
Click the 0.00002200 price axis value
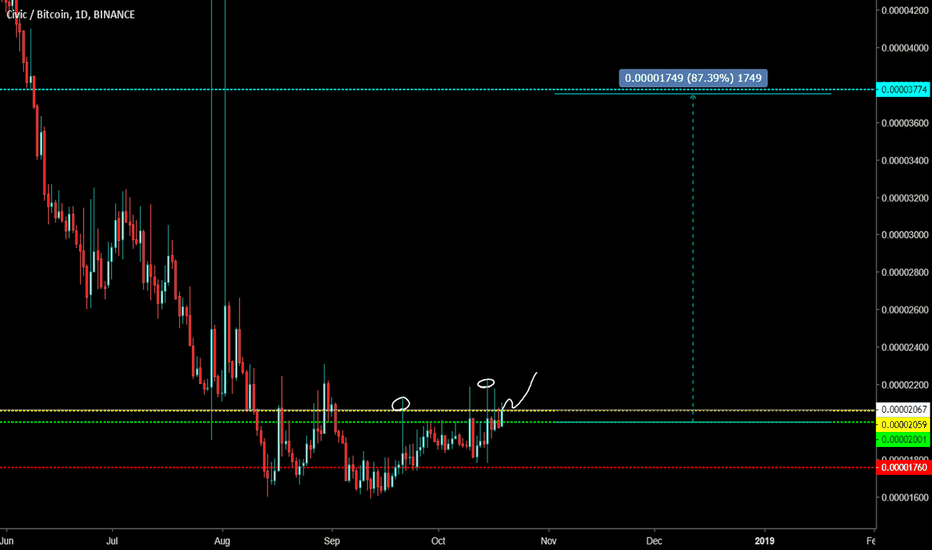905,385
